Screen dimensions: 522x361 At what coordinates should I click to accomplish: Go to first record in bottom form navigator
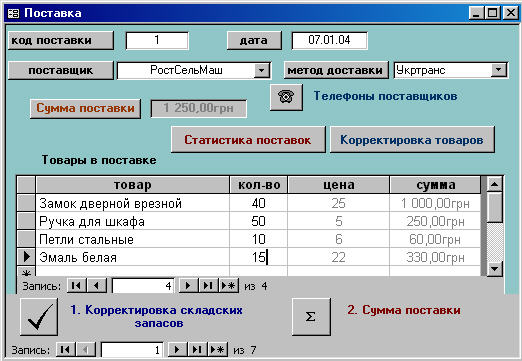66,350
